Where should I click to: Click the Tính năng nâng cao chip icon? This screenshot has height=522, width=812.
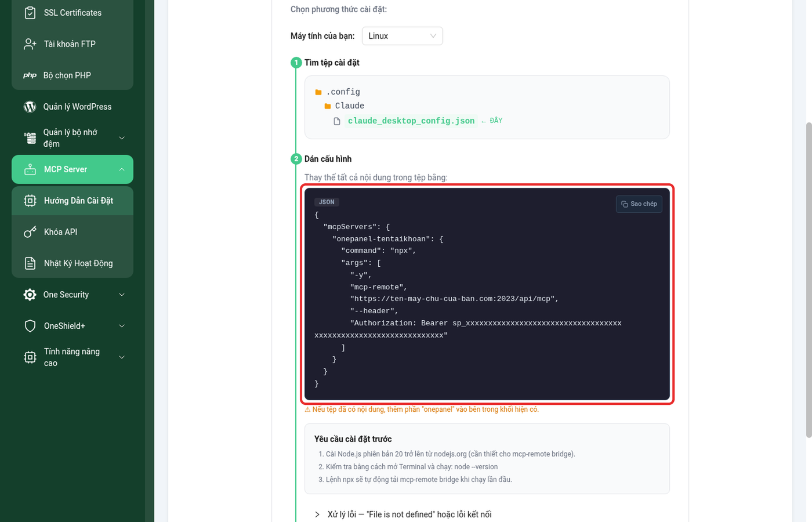pos(30,357)
